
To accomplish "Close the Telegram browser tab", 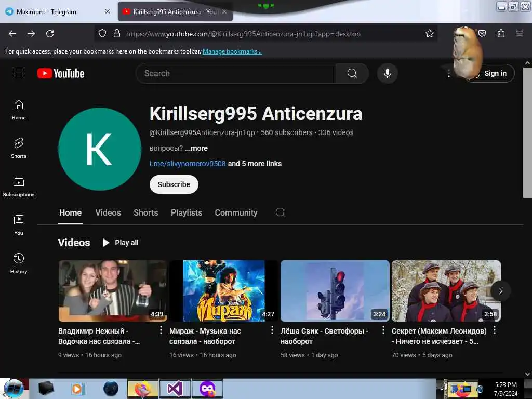I will coord(108,11).
